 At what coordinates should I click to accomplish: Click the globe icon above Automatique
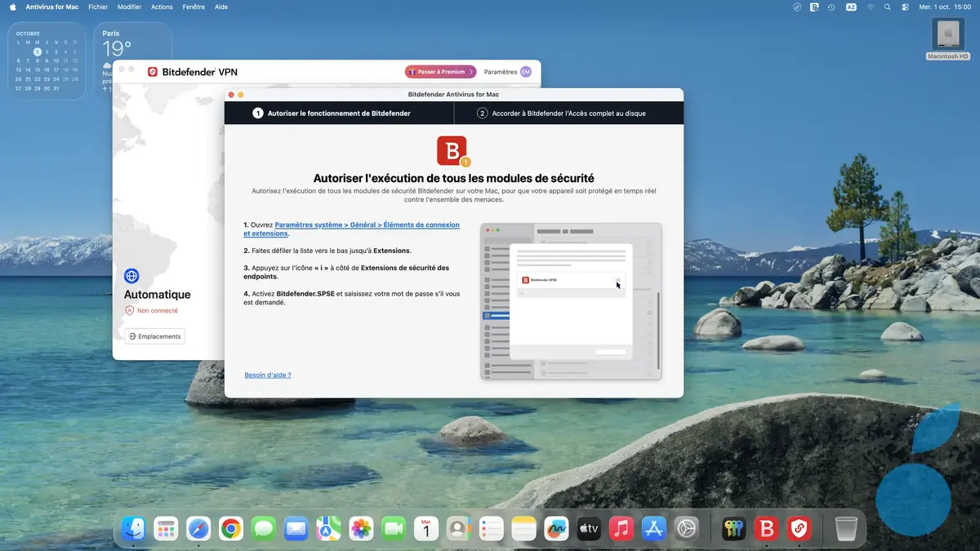tap(131, 276)
